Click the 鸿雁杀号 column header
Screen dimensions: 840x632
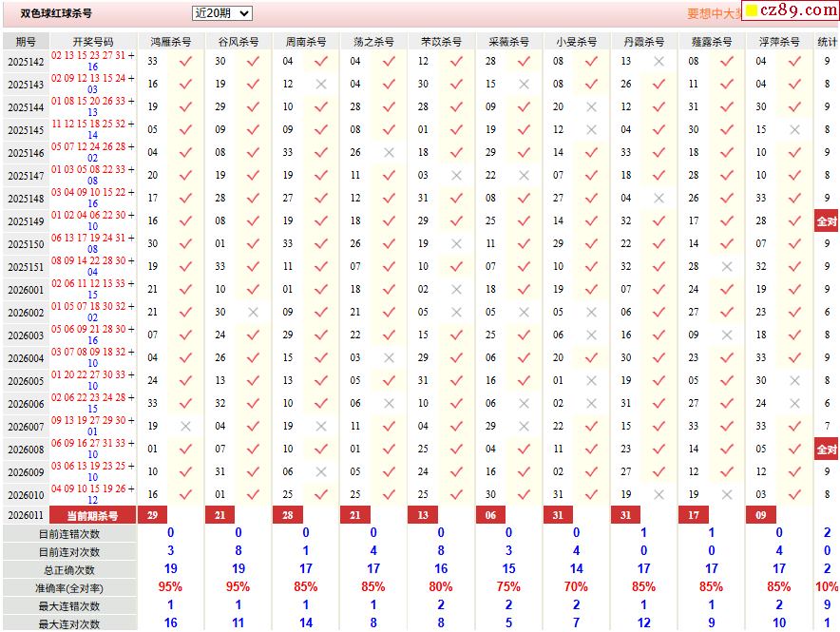click(x=171, y=42)
